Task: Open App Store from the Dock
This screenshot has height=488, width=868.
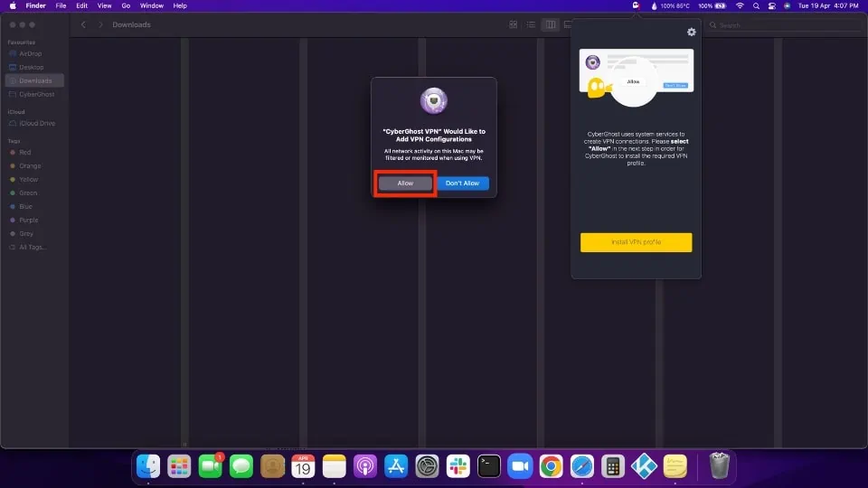Action: tap(396, 466)
